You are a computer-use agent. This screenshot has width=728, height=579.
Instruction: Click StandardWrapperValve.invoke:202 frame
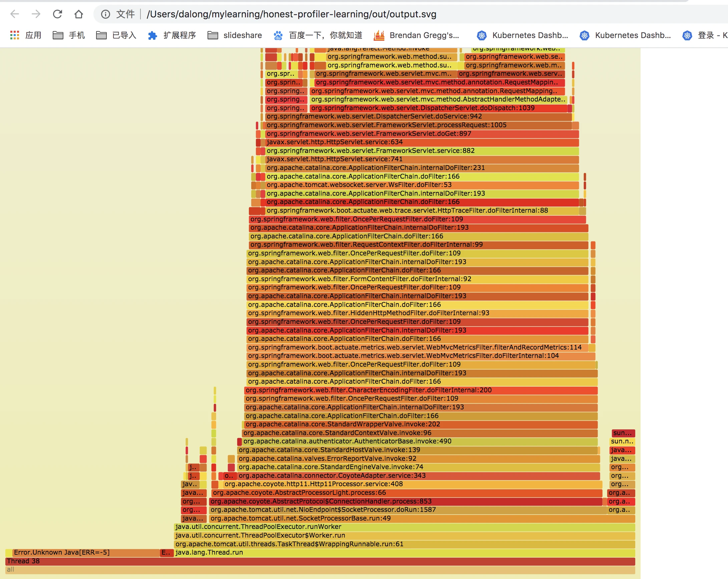(421, 424)
